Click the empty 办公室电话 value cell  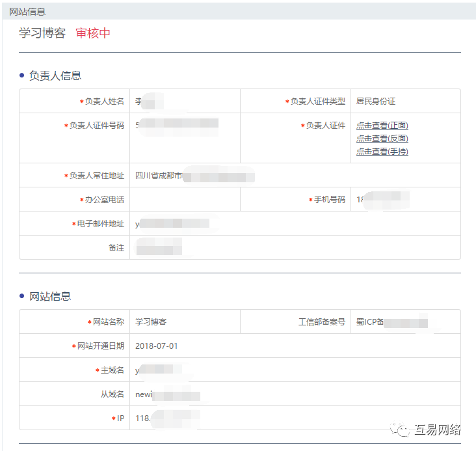coord(185,199)
